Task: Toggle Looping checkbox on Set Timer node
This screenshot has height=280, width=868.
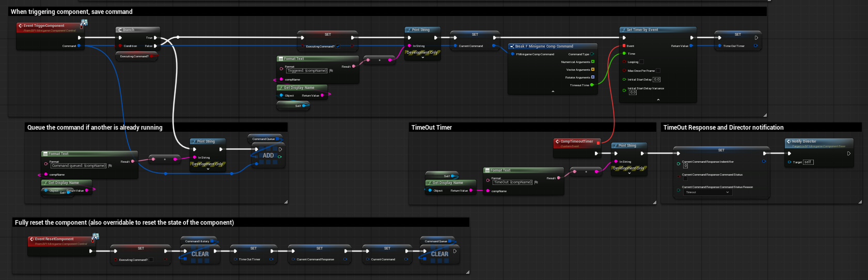Action: tap(641, 62)
